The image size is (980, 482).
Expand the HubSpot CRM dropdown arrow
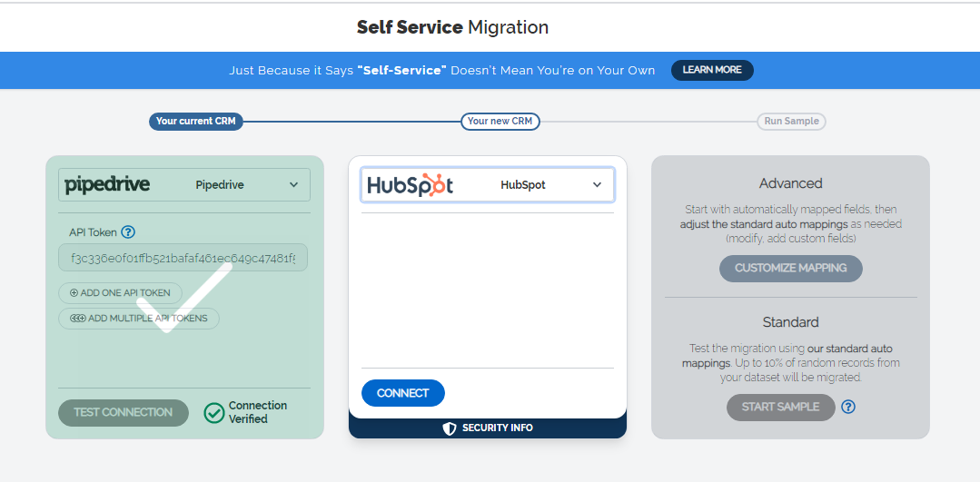coord(597,185)
